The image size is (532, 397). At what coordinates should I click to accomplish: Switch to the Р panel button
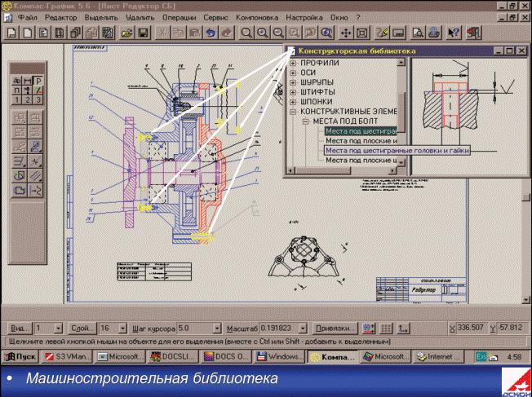click(38, 81)
